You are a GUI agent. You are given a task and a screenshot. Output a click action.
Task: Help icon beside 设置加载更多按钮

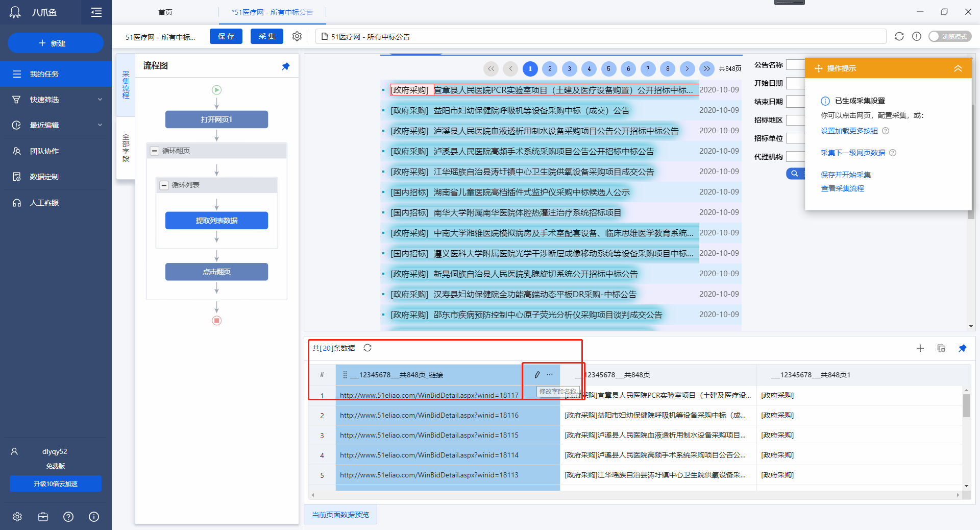pyautogui.click(x=886, y=131)
